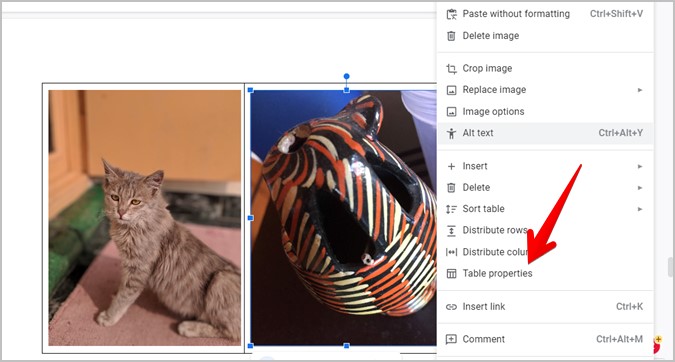The width and height of the screenshot is (675, 362).
Task: Click the Table properties icon
Action: [x=451, y=274]
